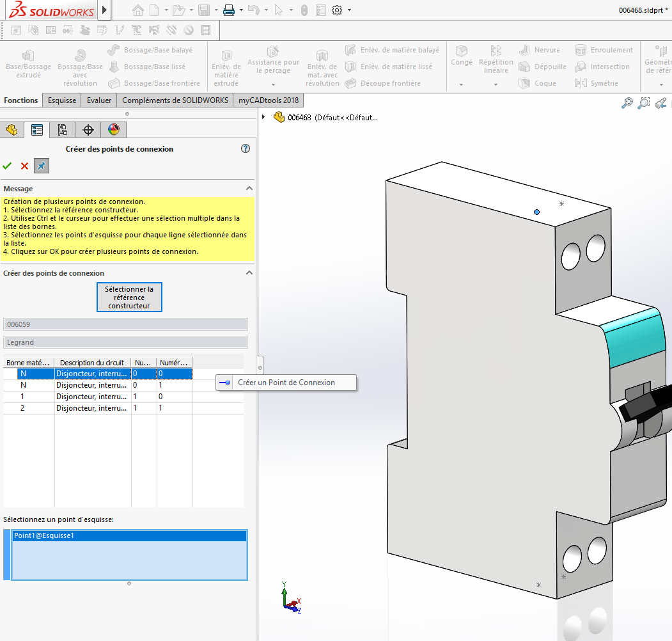This screenshot has width=672, height=641.
Task: Click Assistance pour le perçage tool
Action: pos(273,60)
